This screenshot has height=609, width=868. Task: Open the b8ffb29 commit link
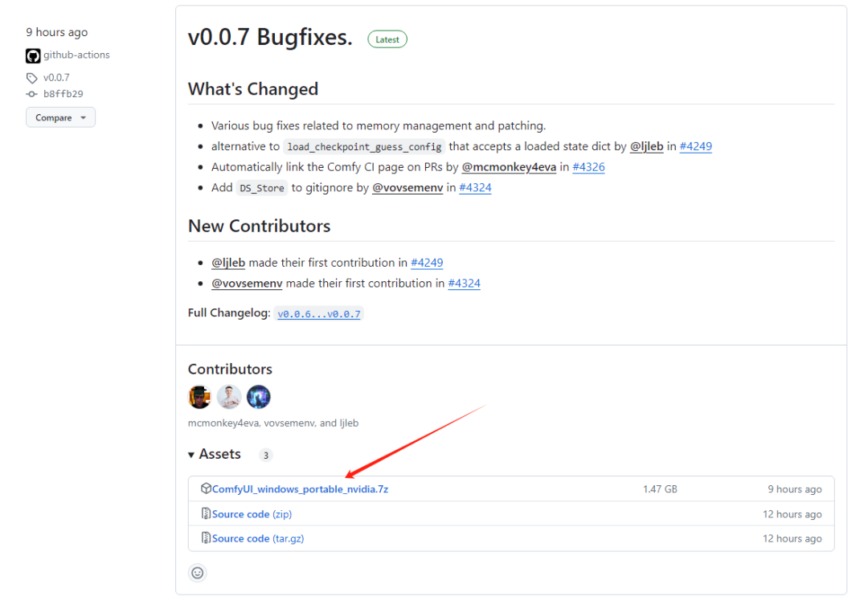(63, 94)
